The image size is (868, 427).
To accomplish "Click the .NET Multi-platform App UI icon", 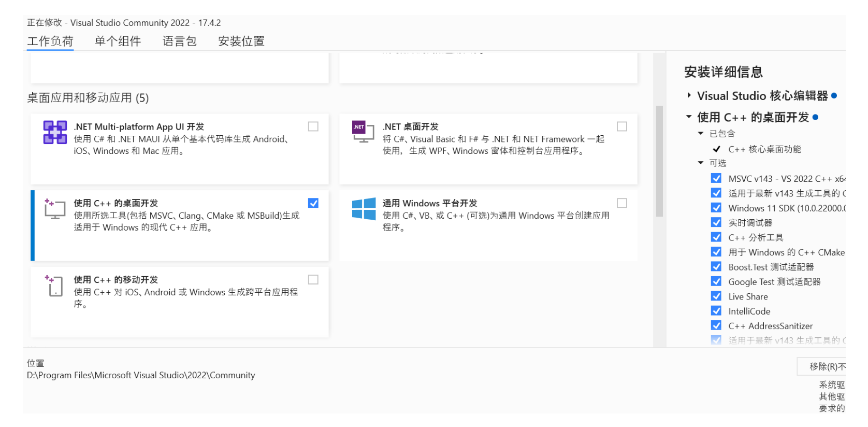I will tap(55, 132).
